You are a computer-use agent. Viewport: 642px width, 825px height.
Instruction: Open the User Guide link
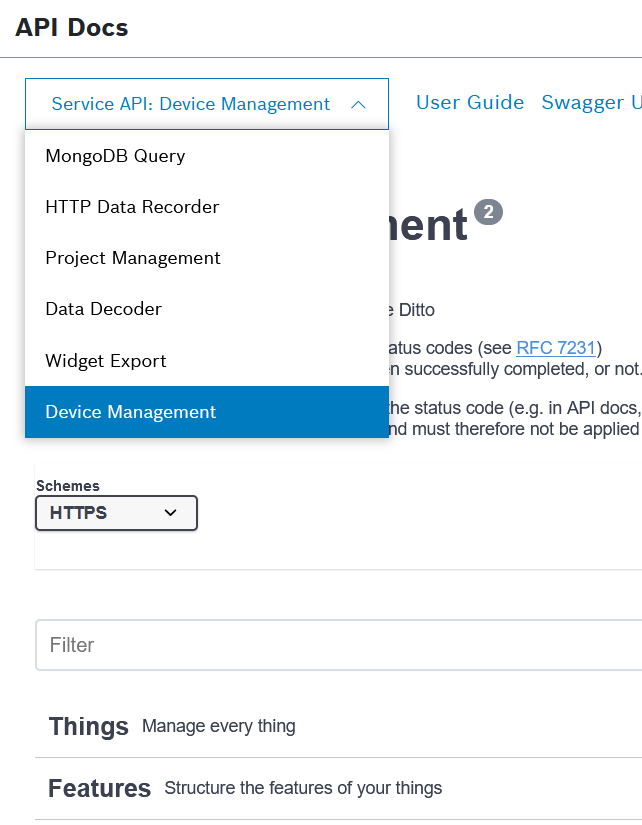(x=470, y=103)
